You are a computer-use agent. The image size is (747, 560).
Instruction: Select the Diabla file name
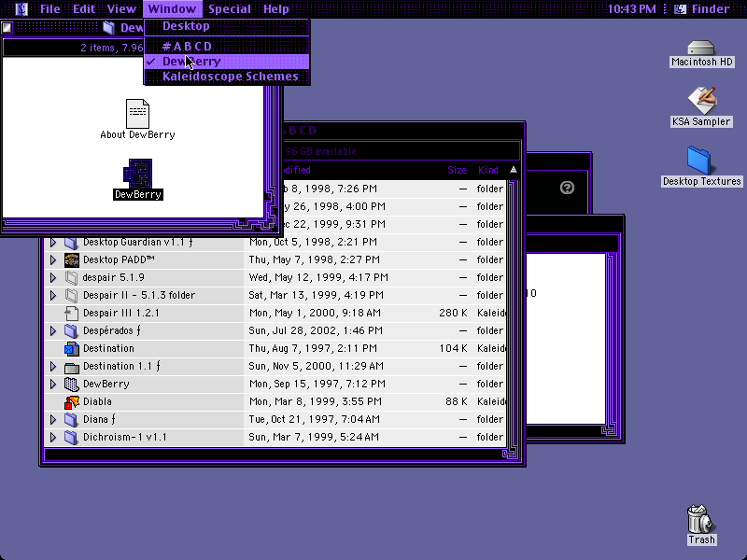pos(97,401)
